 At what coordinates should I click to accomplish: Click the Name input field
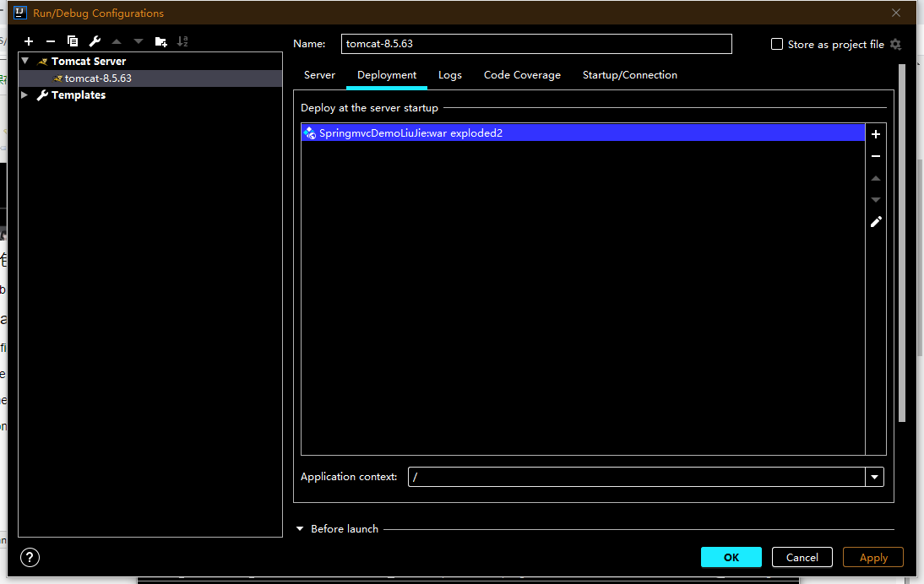coord(536,44)
